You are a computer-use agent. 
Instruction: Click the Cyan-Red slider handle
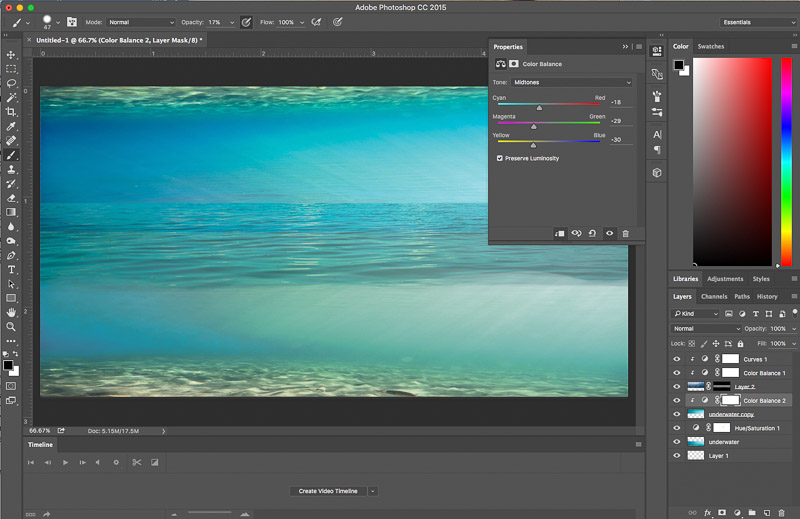pos(539,108)
